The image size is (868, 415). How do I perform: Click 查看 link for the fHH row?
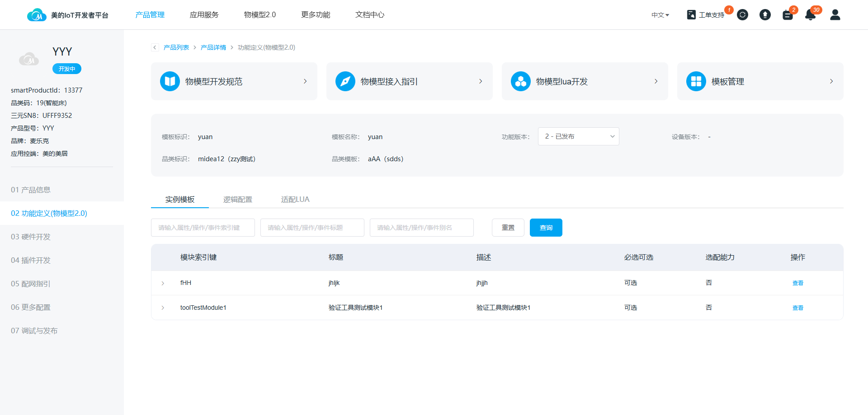(797, 283)
